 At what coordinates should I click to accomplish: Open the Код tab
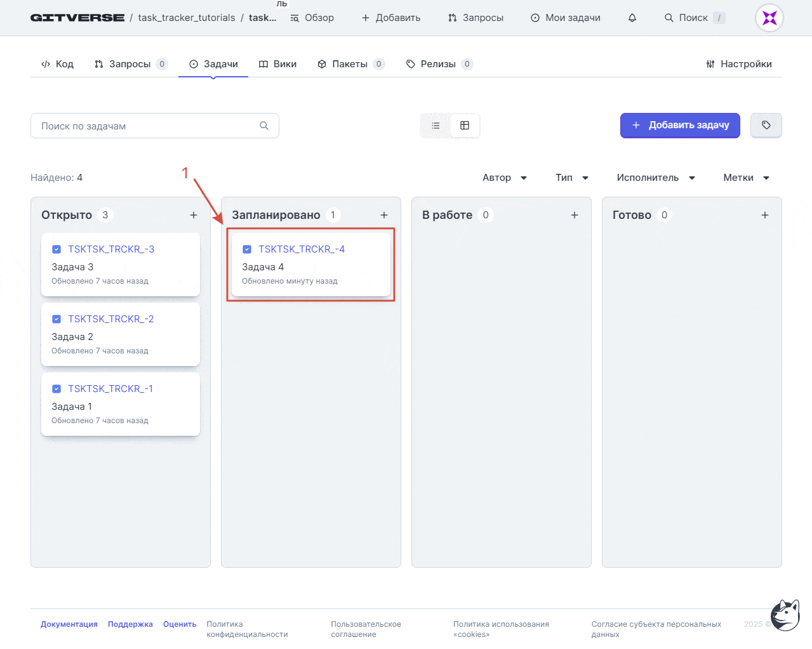pyautogui.click(x=57, y=64)
